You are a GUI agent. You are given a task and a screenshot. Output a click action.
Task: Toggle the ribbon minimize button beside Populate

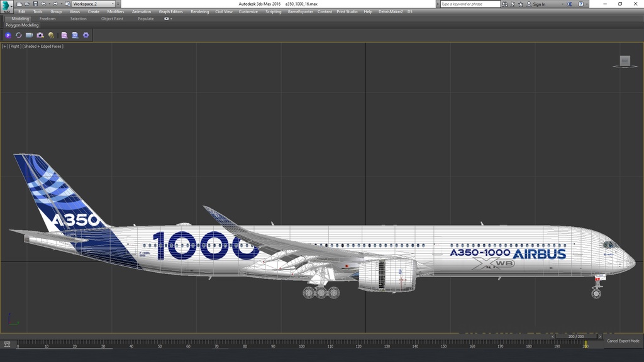click(167, 19)
